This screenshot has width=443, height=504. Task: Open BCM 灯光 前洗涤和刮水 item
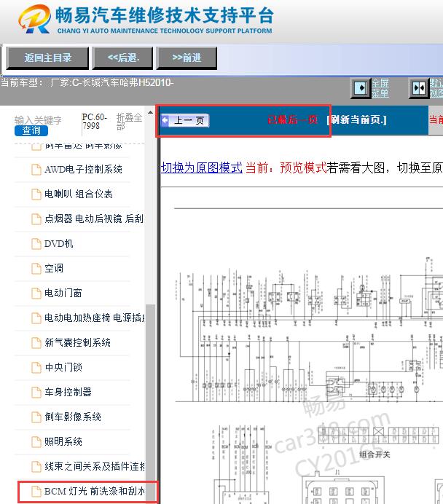click(x=94, y=491)
